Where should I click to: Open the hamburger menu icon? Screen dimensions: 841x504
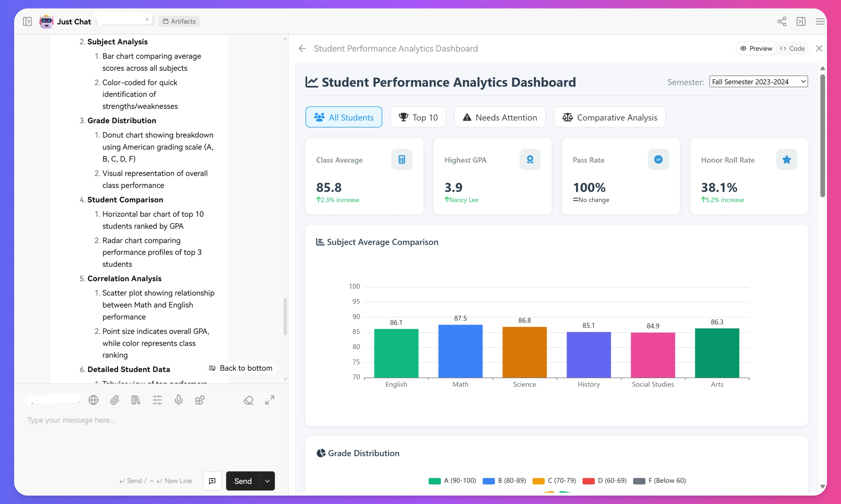[820, 21]
